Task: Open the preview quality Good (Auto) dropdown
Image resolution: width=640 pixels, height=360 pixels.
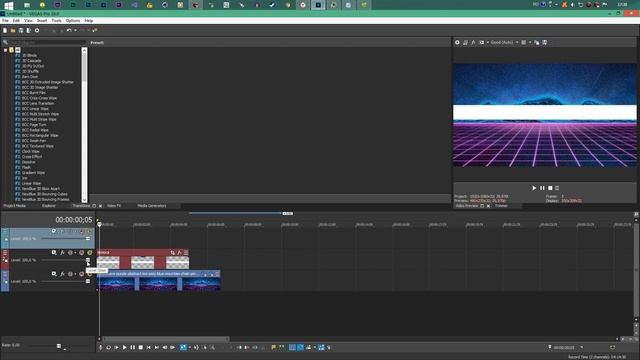Action: pyautogui.click(x=504, y=42)
